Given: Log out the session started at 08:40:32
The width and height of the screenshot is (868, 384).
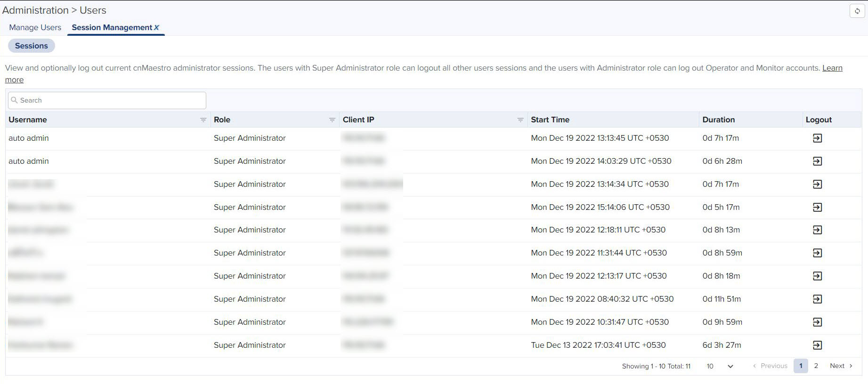Looking at the screenshot, I should (x=817, y=299).
